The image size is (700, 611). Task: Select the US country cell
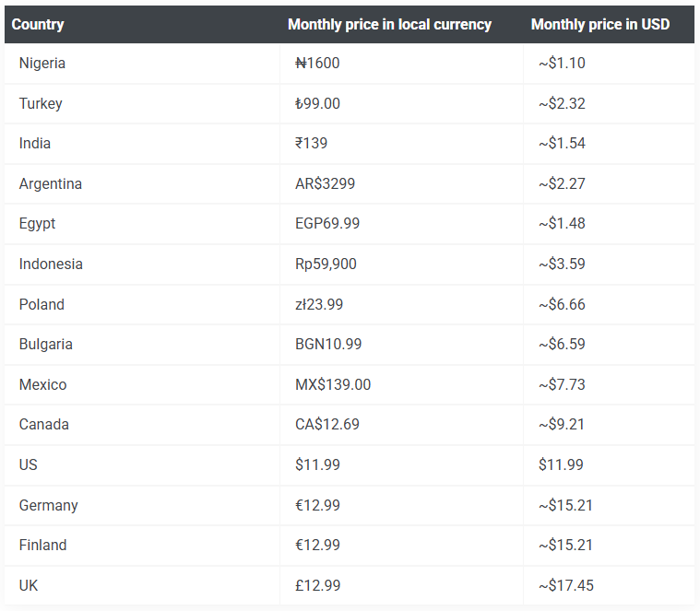29,464
